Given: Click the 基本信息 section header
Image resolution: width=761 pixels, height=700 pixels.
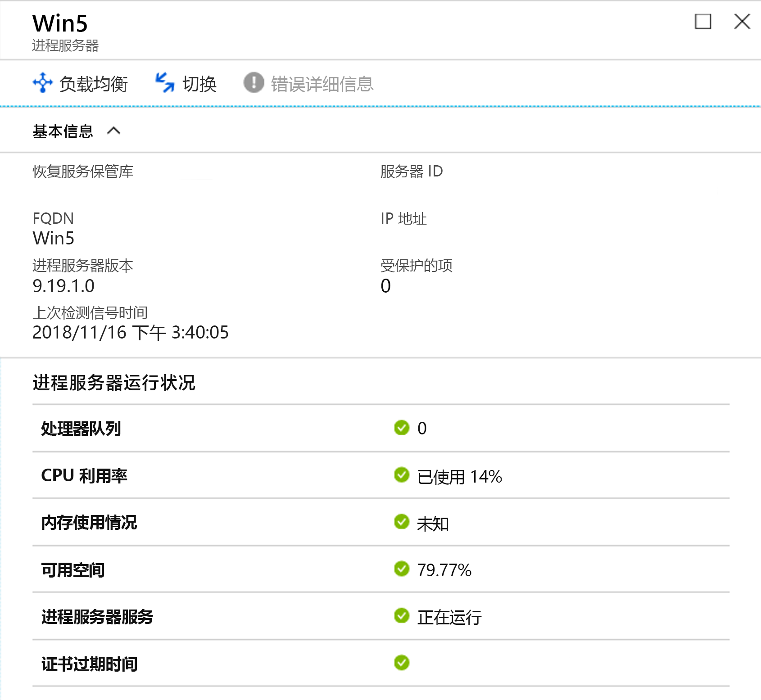Looking at the screenshot, I should click(x=63, y=131).
